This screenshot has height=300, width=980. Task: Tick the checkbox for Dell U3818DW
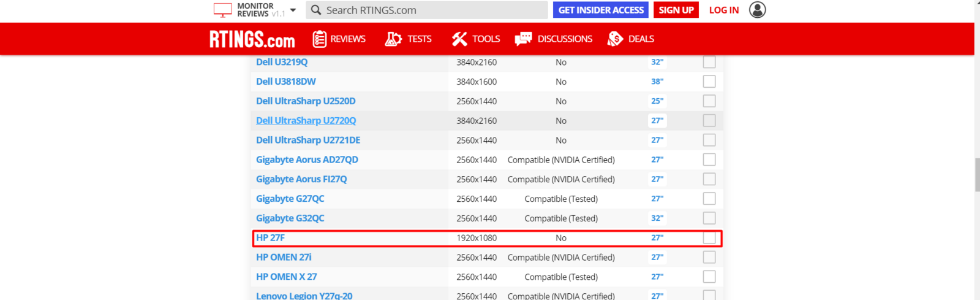pyautogui.click(x=709, y=82)
